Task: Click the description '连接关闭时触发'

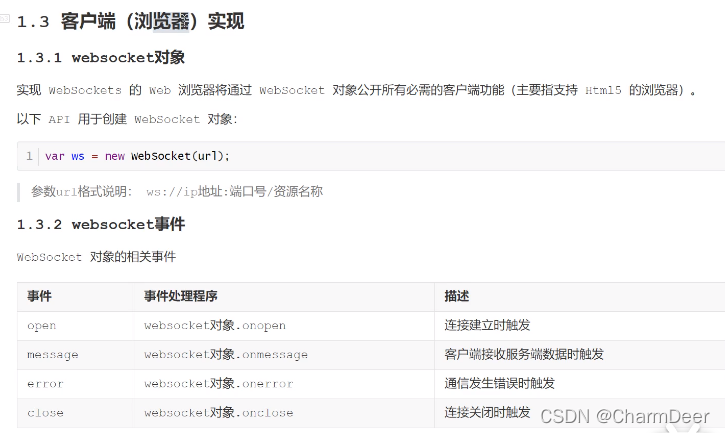Action: 487,412
